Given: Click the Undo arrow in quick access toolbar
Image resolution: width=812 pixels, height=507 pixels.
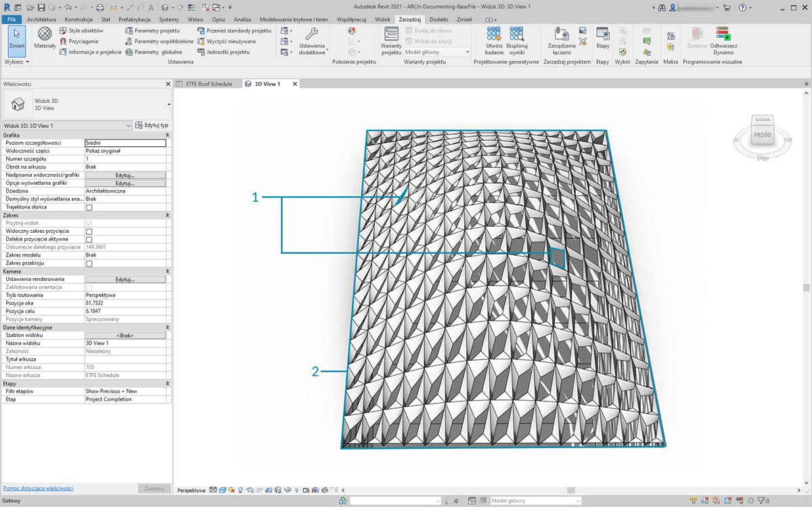Looking at the screenshot, I should pyautogui.click(x=67, y=7).
